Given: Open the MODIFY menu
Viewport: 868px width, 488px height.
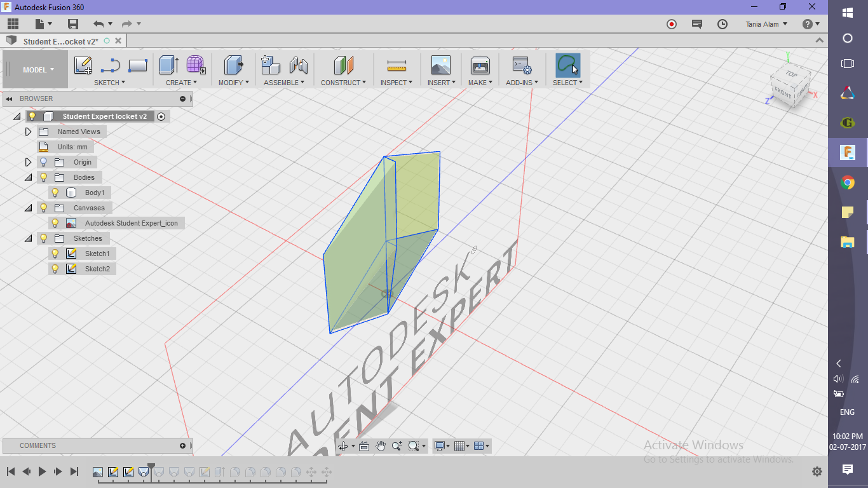Looking at the screenshot, I should coord(234,83).
